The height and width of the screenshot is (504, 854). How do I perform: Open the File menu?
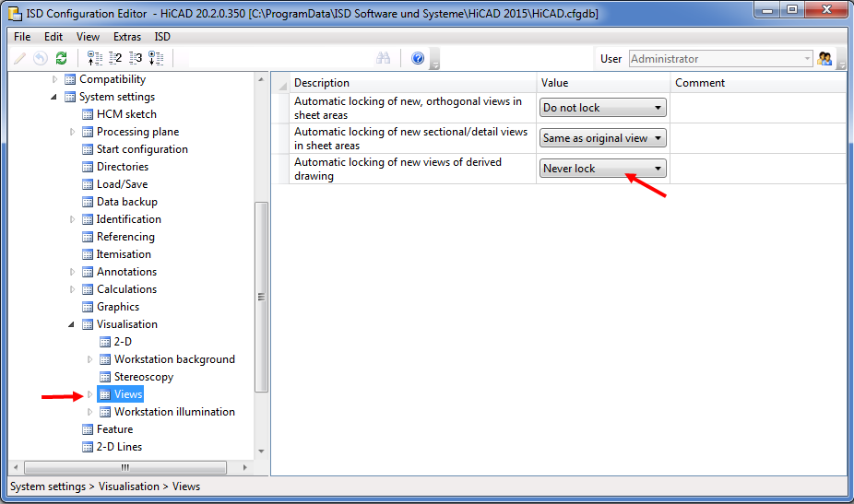tap(22, 37)
